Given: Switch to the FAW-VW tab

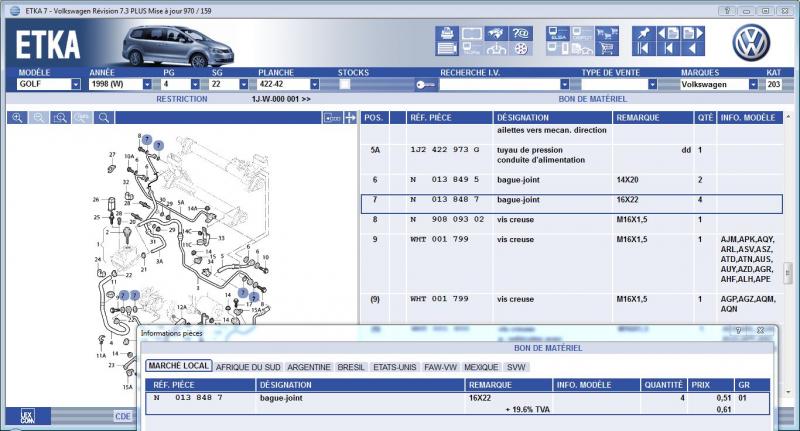Looking at the screenshot, I should tap(440, 367).
